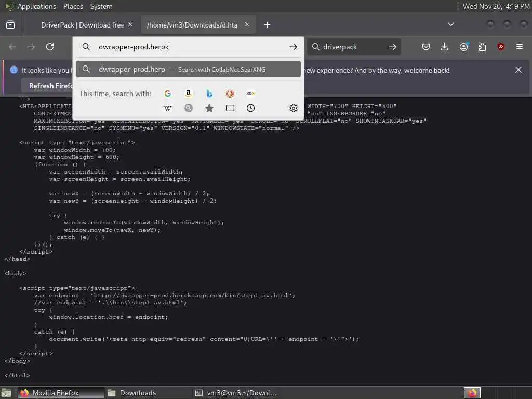The width and height of the screenshot is (532, 399).
Task: Open the Firefox hamburger menu
Action: click(520, 47)
